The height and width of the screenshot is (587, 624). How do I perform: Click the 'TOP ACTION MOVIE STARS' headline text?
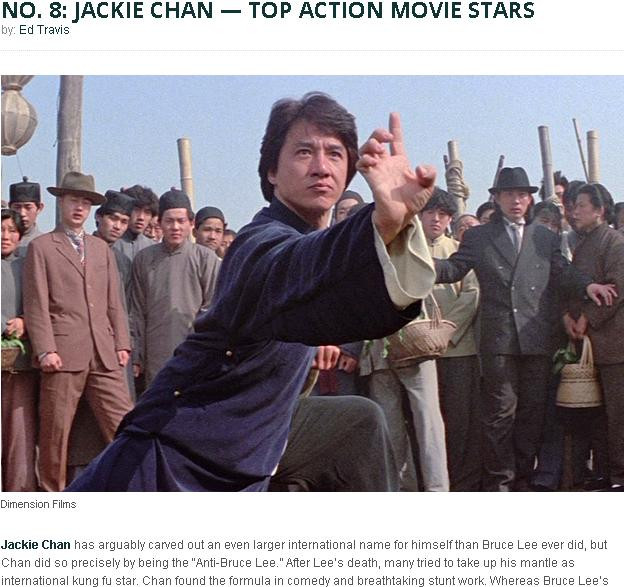(391, 10)
